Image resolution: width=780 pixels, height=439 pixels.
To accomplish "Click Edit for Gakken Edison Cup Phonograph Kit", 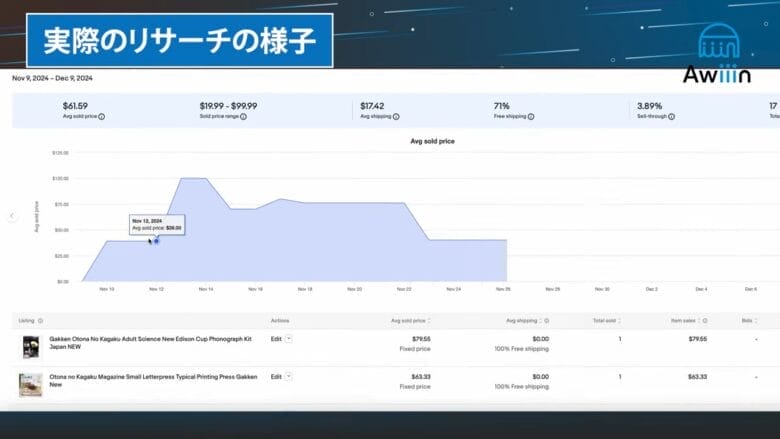I will (x=276, y=339).
